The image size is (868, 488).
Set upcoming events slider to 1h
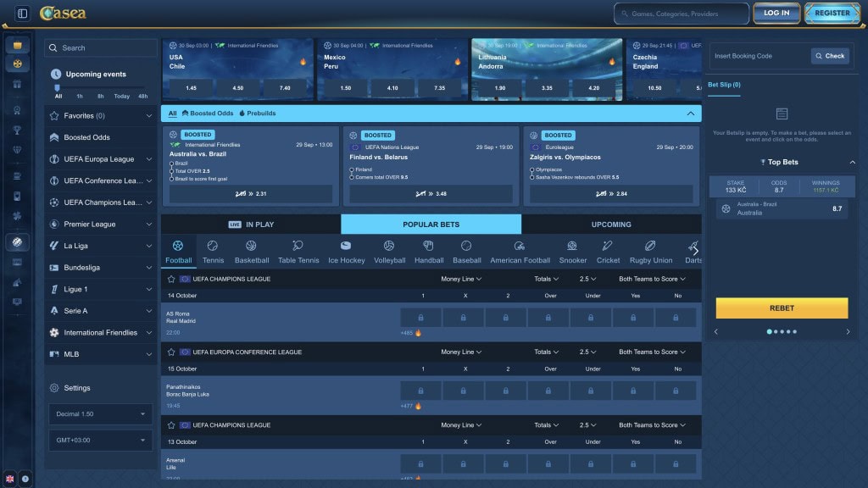[80, 97]
